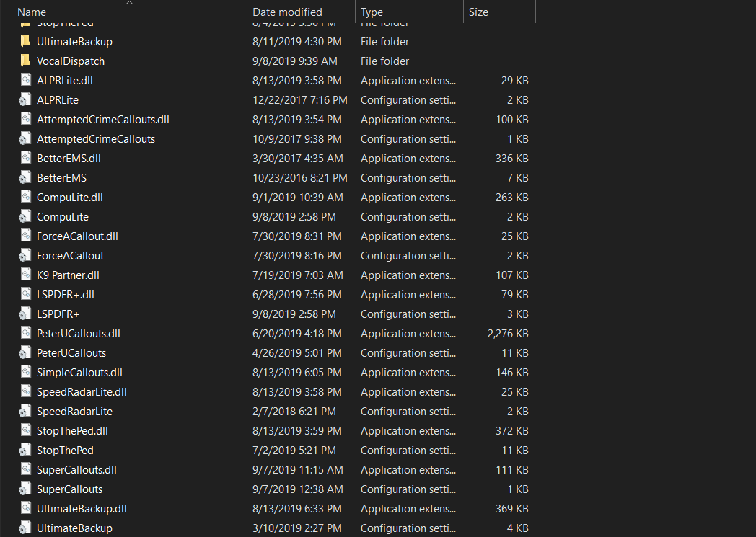Select the file name ForceACallout.dll
This screenshot has height=537, width=756.
[x=77, y=236]
